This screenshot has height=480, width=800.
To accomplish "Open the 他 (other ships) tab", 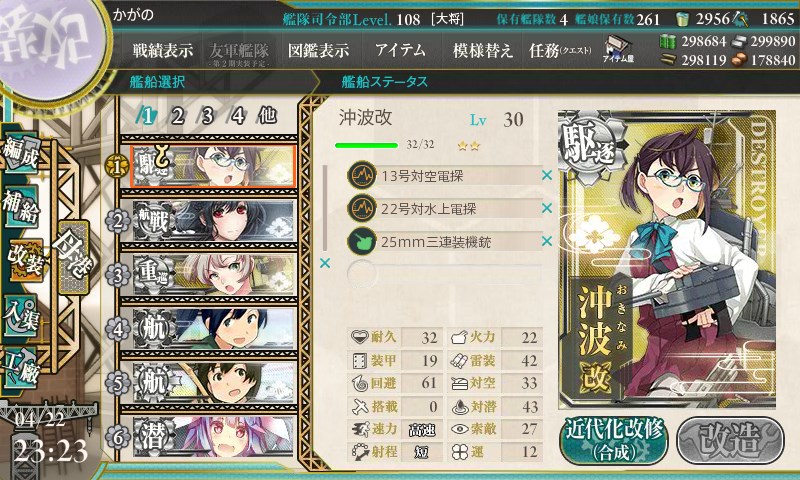I will [x=267, y=116].
